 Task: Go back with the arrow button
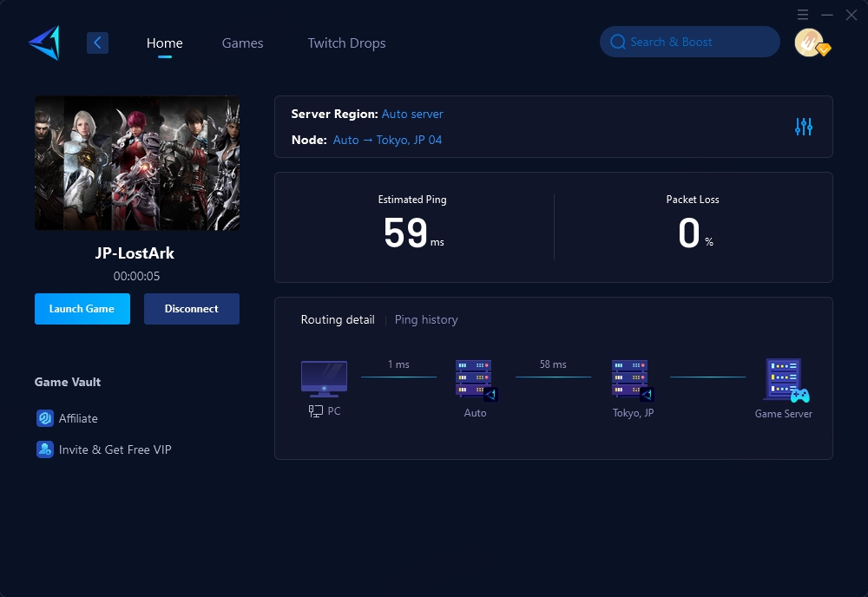[97, 43]
